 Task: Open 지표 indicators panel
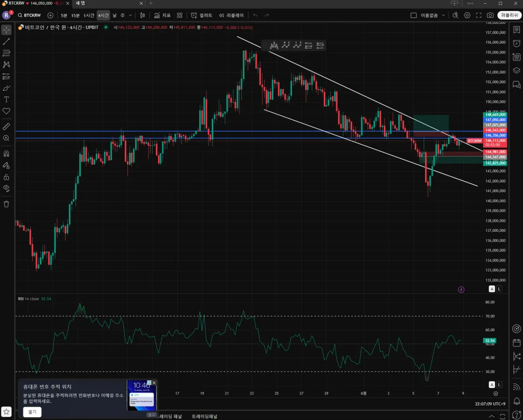162,15
